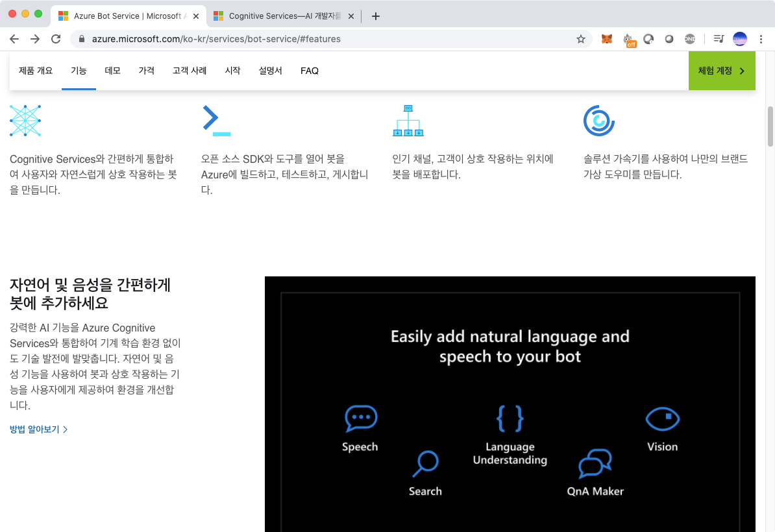Open the extension with the 'off' badge

click(x=629, y=40)
